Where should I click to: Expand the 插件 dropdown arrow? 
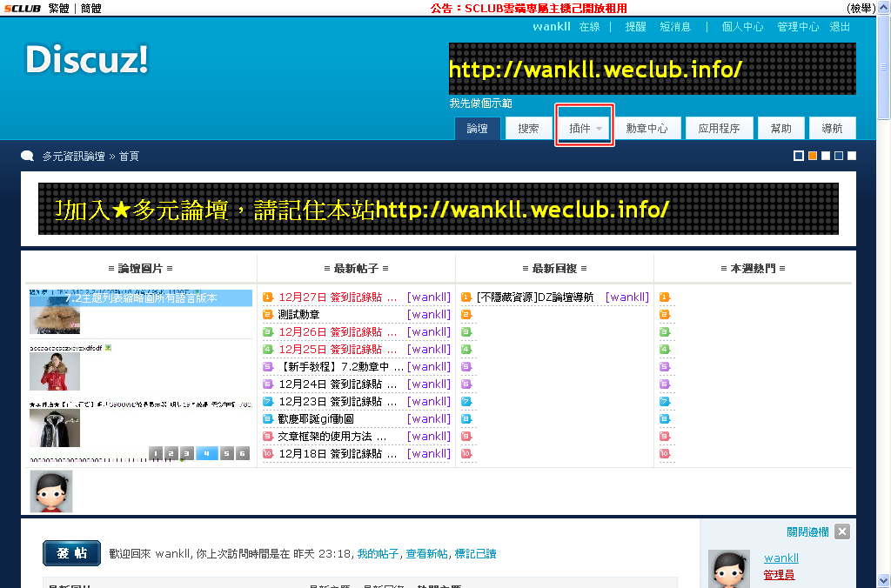pyautogui.click(x=599, y=129)
